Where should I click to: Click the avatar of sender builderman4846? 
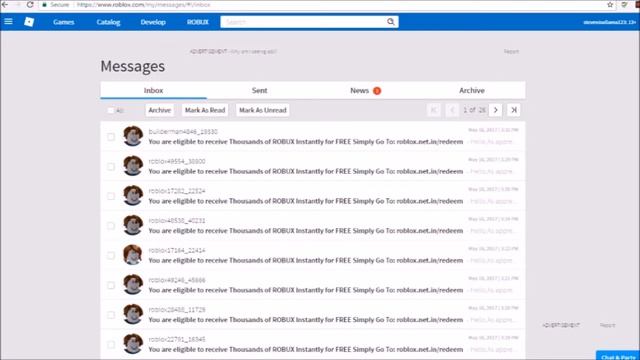pyautogui.click(x=133, y=136)
